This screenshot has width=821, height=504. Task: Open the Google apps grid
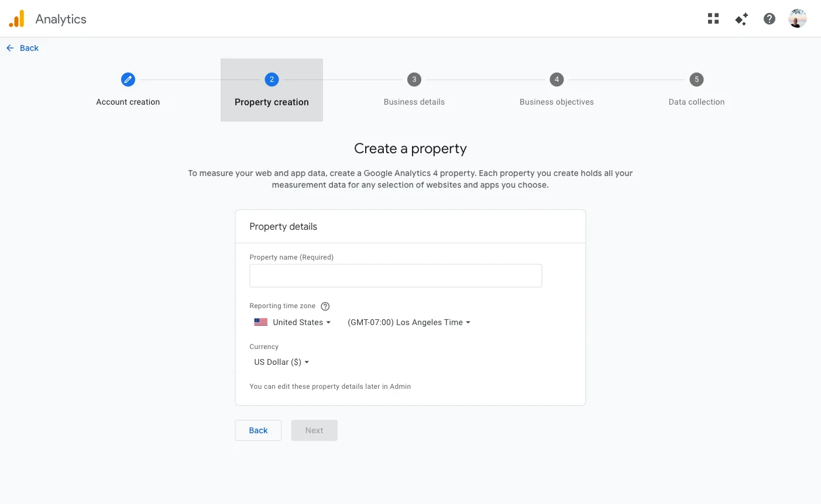[x=713, y=18]
